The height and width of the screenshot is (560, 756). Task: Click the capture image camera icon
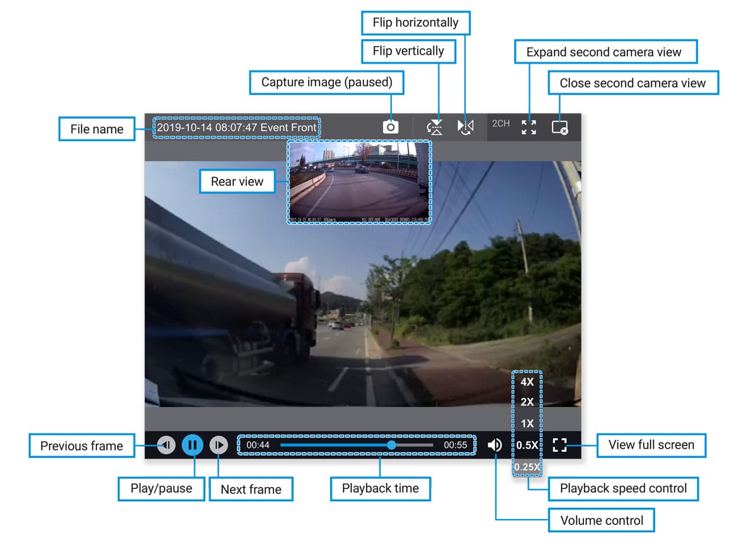[x=391, y=127]
